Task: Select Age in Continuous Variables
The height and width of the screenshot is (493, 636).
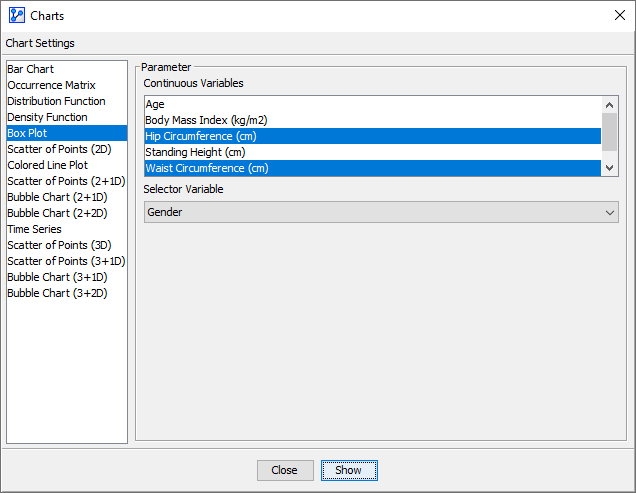Action: tap(155, 104)
